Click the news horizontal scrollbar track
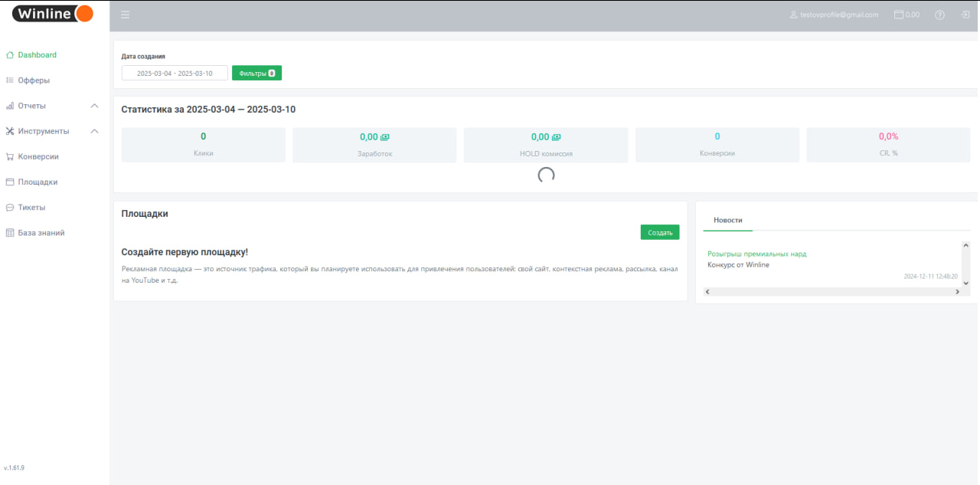Viewport: 980px width, 485px height. pos(831,292)
